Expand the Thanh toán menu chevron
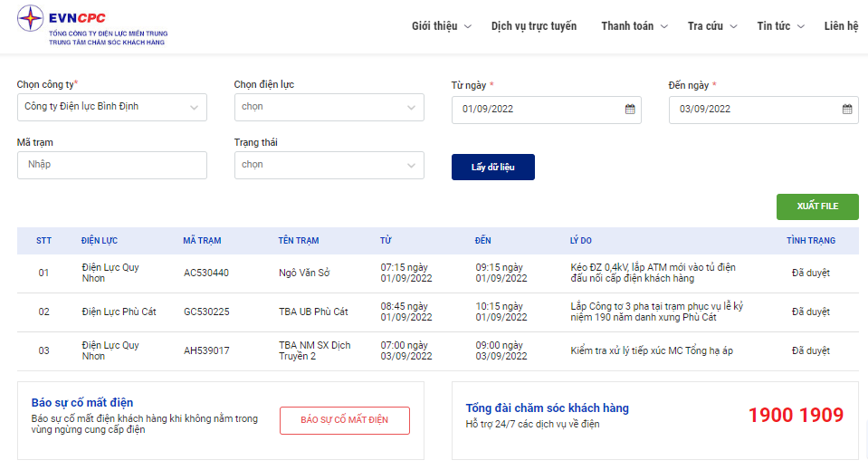 664,26
